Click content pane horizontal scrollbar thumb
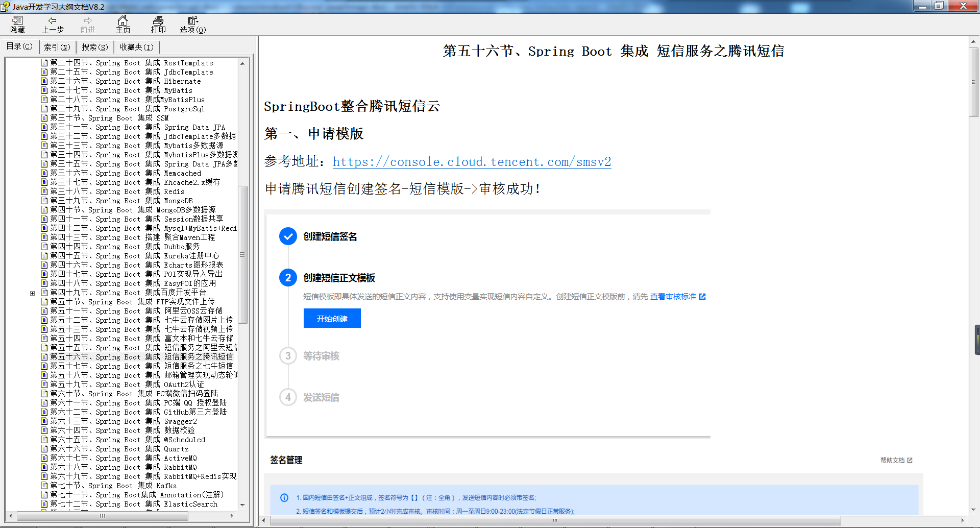 (x=555, y=520)
